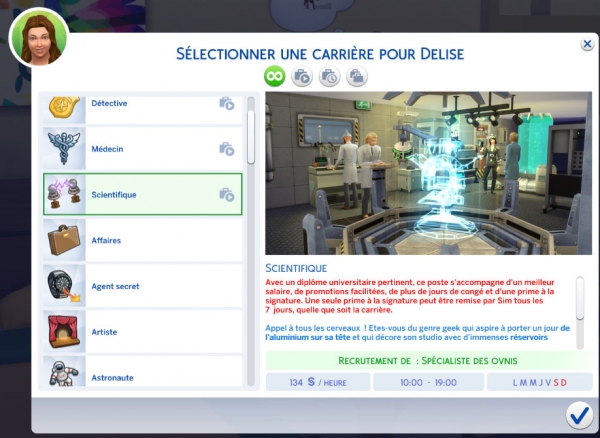Filter by part-time jobs clock icon
Screen dimensions: 600x438
pos(329,76)
